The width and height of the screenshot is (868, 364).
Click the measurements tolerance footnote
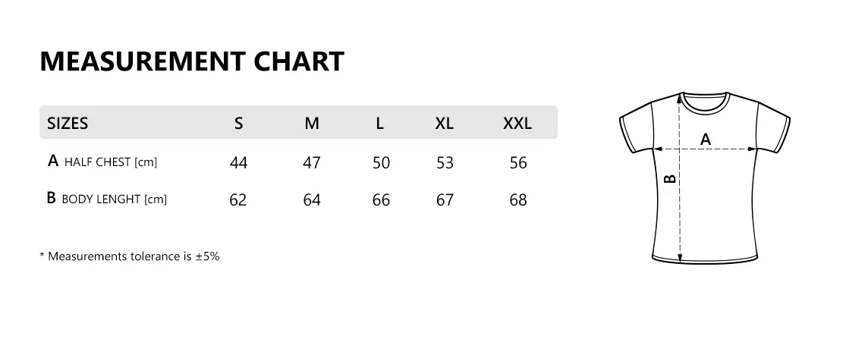coord(130,256)
